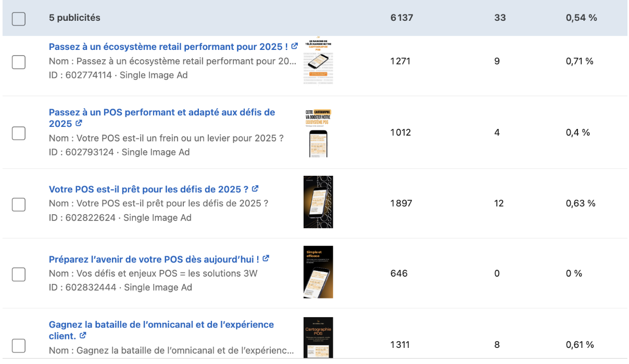Select all 5 publicités checkbox
Screen dimensions: 629x364
point(19,19)
